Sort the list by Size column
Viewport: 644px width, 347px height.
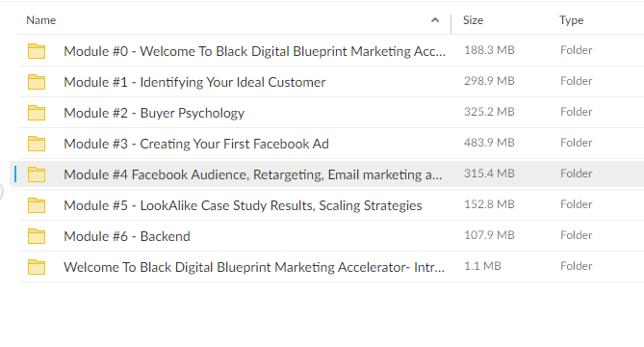(x=474, y=20)
